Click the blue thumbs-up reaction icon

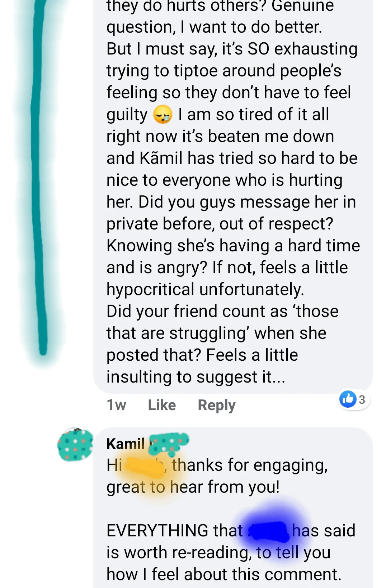[x=348, y=399]
